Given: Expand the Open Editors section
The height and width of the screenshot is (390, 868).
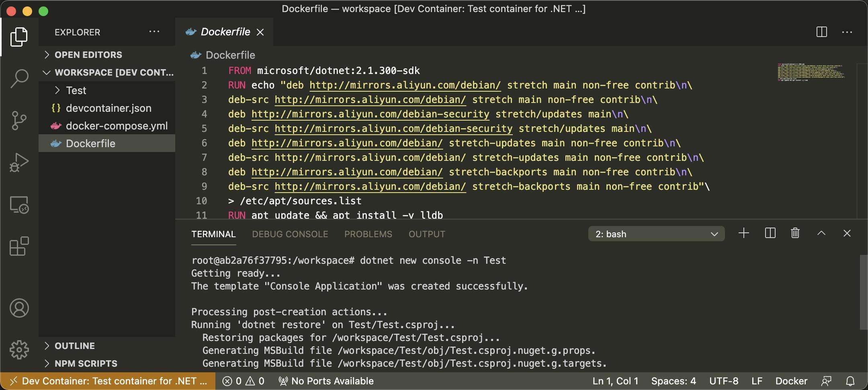Looking at the screenshot, I should pos(107,55).
